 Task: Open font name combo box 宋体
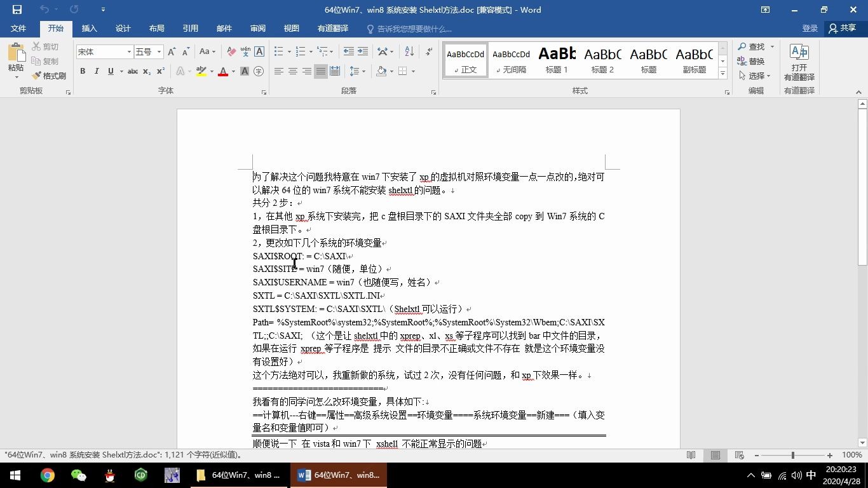point(105,51)
